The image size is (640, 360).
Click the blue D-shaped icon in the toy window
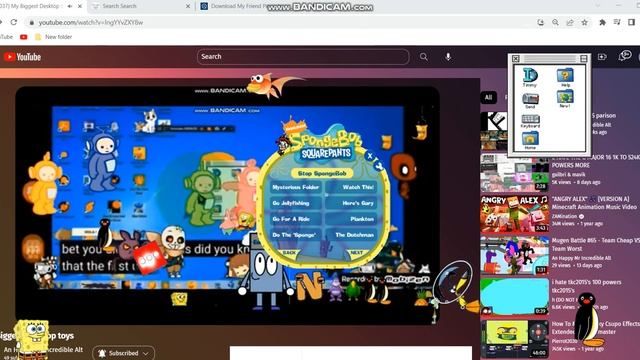(x=530, y=77)
